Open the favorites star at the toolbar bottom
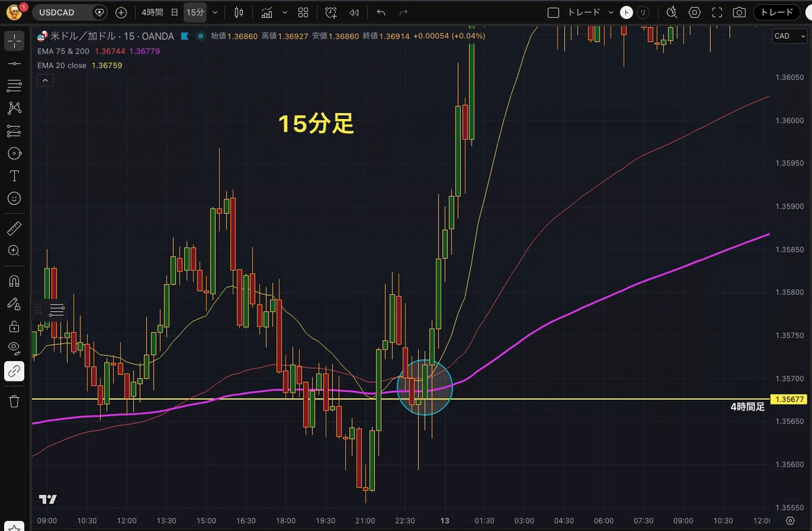Screen dimensions: 812x531 point(14,526)
